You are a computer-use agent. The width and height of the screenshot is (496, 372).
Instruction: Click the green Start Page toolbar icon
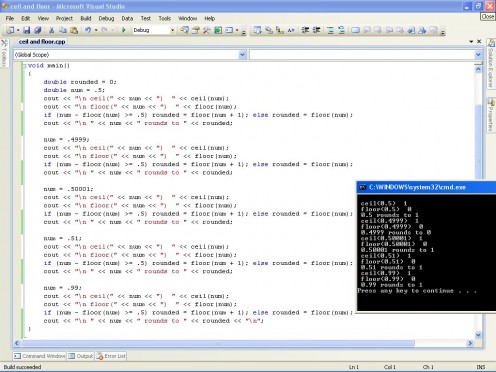point(218,30)
